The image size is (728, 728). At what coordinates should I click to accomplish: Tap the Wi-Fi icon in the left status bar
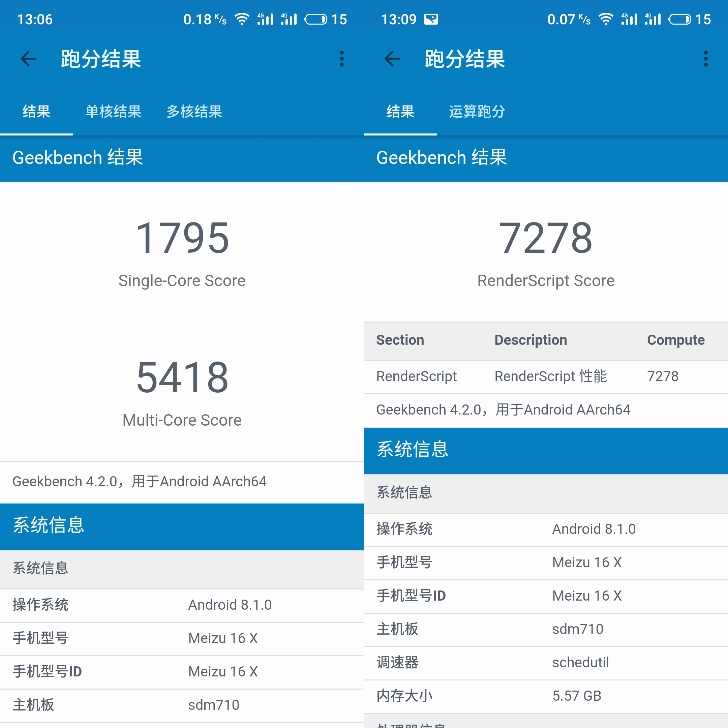[242, 19]
